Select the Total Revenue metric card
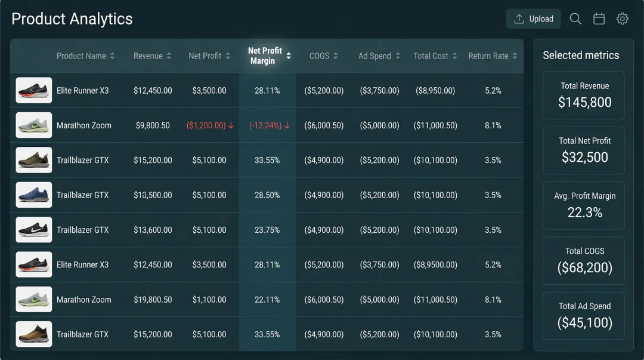The width and height of the screenshot is (644, 360). coord(583,96)
